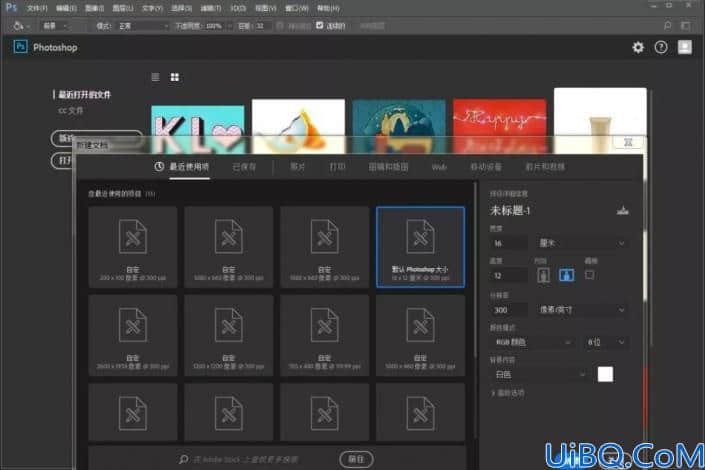Screen dimensions: 705x470
Task: Open the 像素/英寸 resolution unit dropdown
Action: (581, 309)
